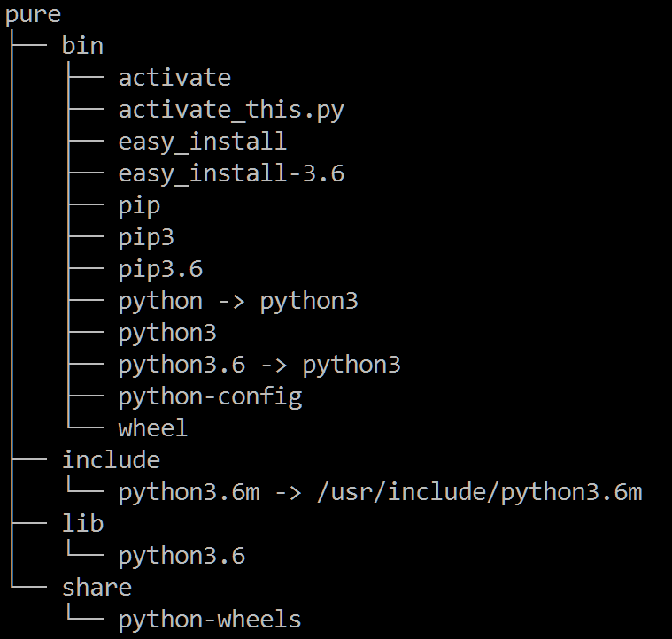Select the pip3 entry
The image size is (672, 639).
tap(147, 238)
